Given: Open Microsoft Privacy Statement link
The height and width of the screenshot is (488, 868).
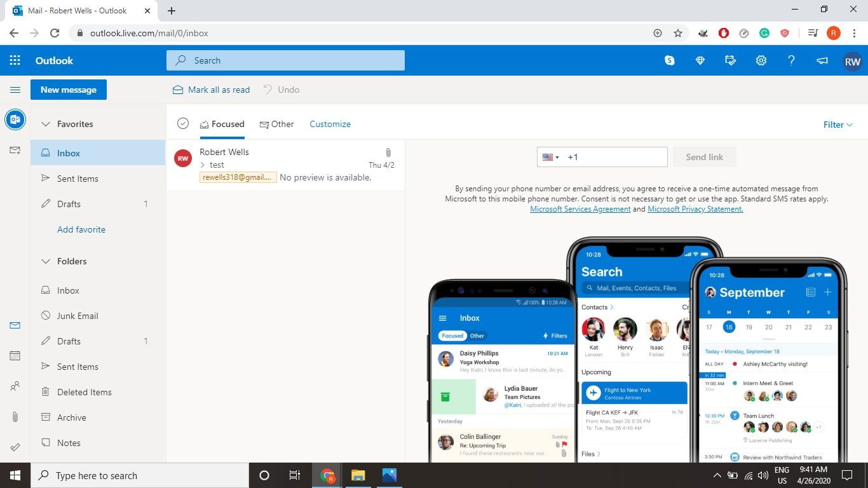Looking at the screenshot, I should click(695, 209).
